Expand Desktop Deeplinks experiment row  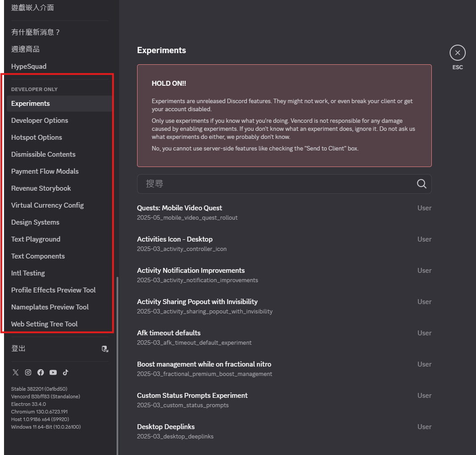pos(284,431)
